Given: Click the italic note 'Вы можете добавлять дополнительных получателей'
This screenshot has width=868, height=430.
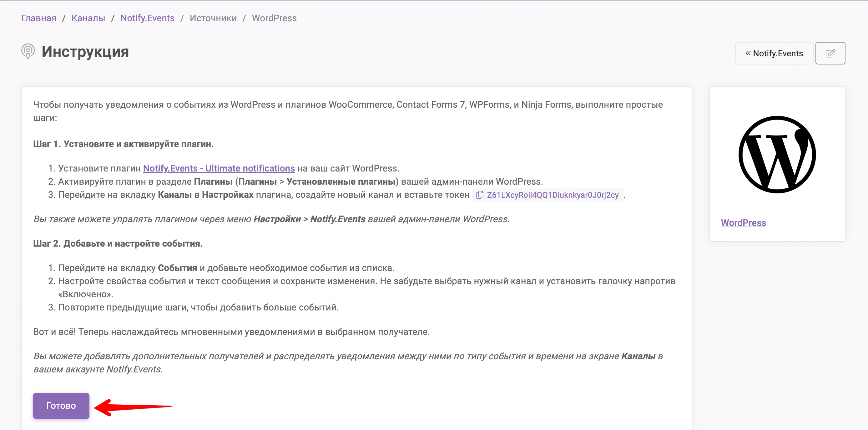Looking at the screenshot, I should point(348,363).
